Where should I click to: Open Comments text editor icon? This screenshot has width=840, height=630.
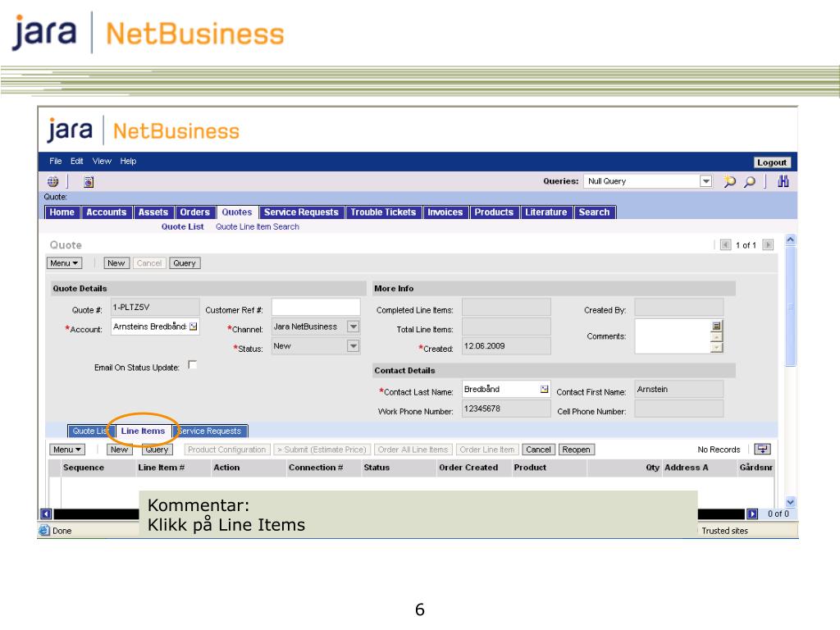(716, 325)
